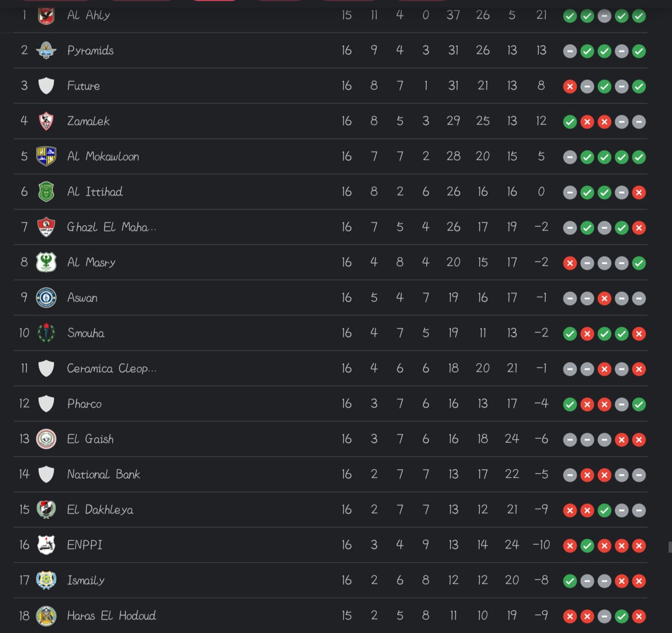Open the National Bank team page
This screenshot has width=672, height=633.
pos(103,474)
